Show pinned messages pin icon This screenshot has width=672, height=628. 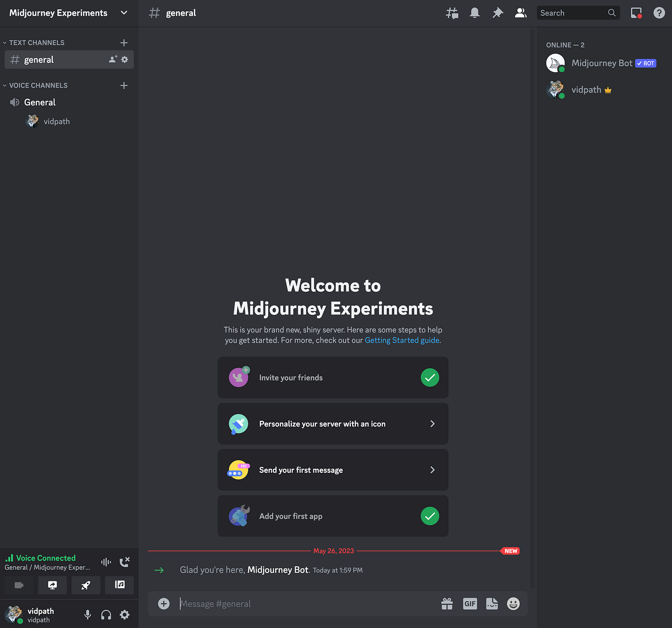point(498,13)
